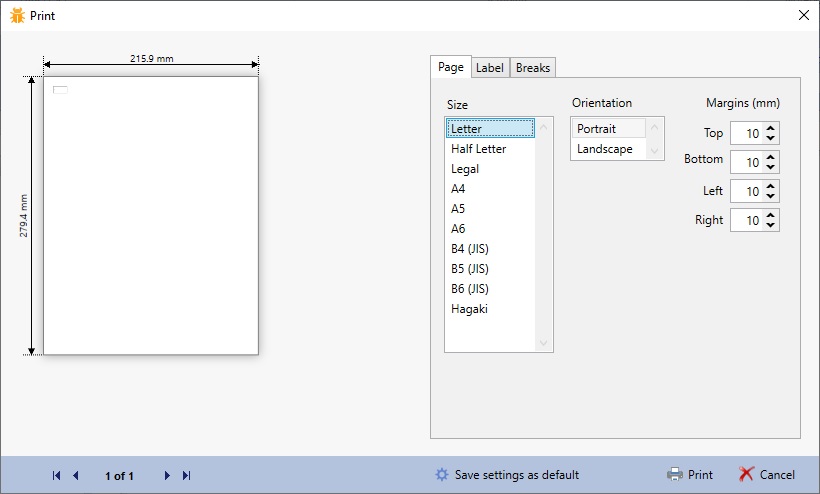Pick Legal from the Size list

[465, 169]
